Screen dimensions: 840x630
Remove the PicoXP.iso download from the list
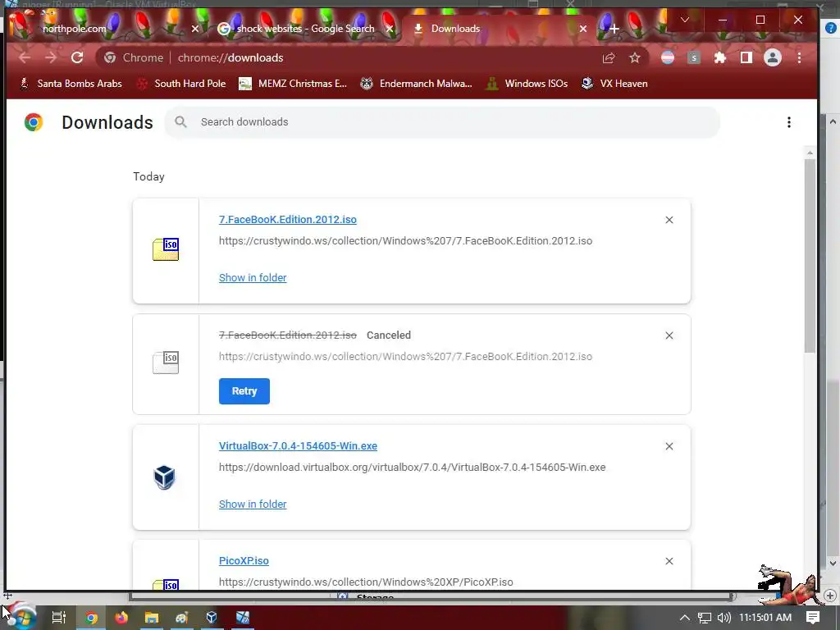click(x=669, y=561)
